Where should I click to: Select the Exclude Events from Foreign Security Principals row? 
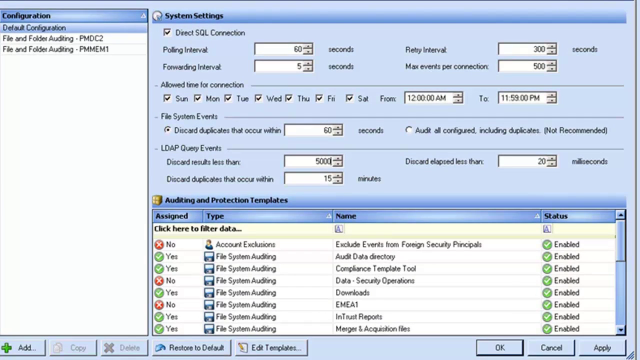pos(384,244)
